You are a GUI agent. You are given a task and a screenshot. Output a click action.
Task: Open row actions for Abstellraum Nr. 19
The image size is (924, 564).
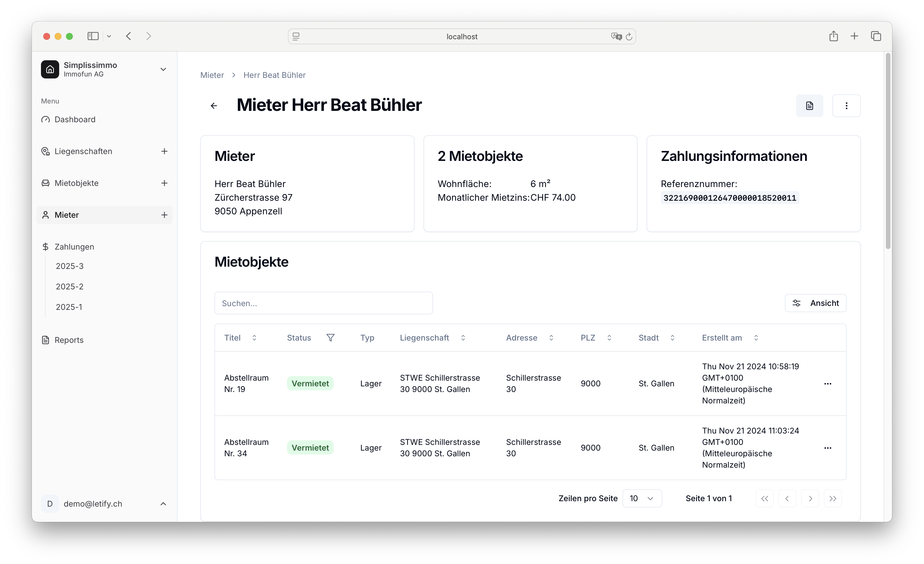coord(828,384)
